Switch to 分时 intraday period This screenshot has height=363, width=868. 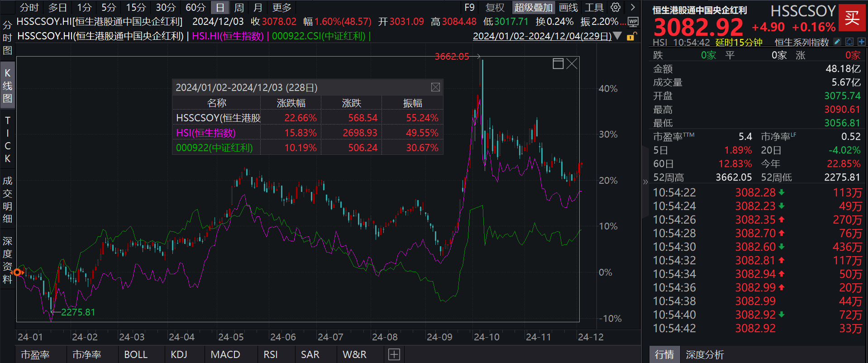click(x=29, y=7)
